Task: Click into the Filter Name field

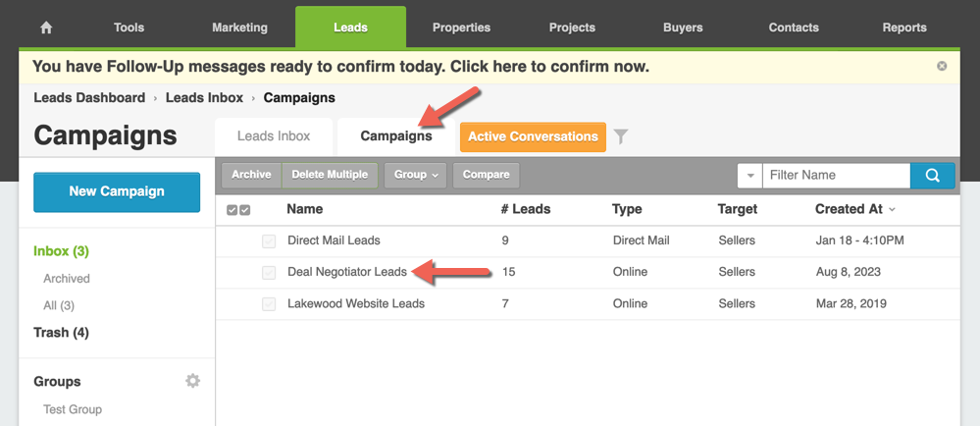Action: [x=836, y=175]
